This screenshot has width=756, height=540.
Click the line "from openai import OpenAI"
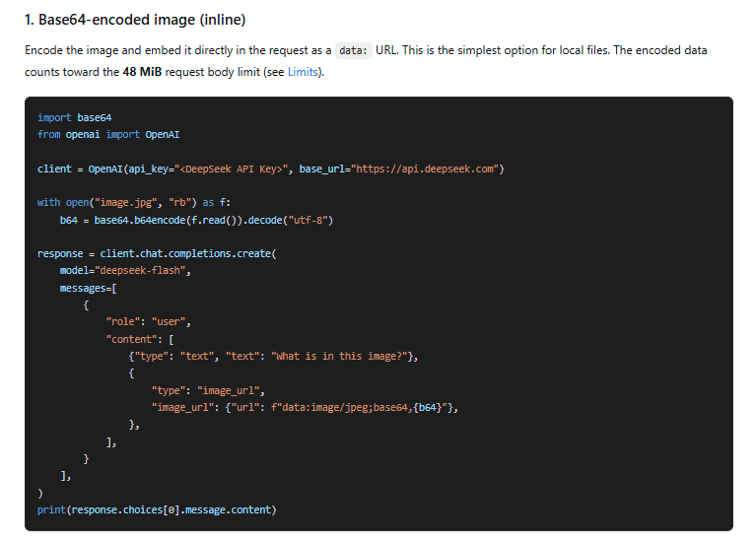click(108, 135)
